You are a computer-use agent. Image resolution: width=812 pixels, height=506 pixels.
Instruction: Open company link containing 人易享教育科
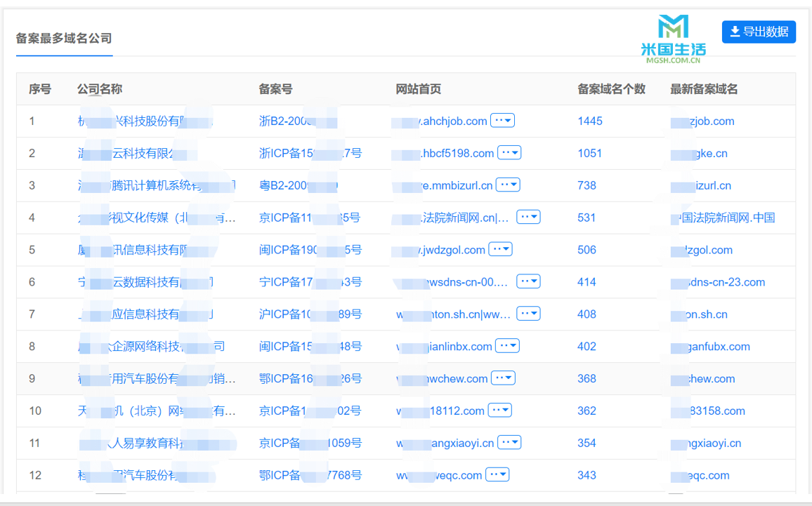pyautogui.click(x=157, y=443)
